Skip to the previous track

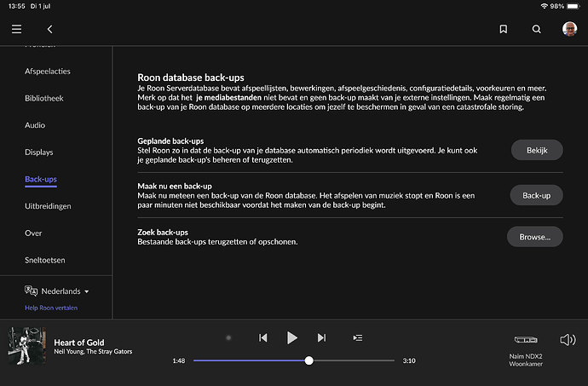(262, 338)
